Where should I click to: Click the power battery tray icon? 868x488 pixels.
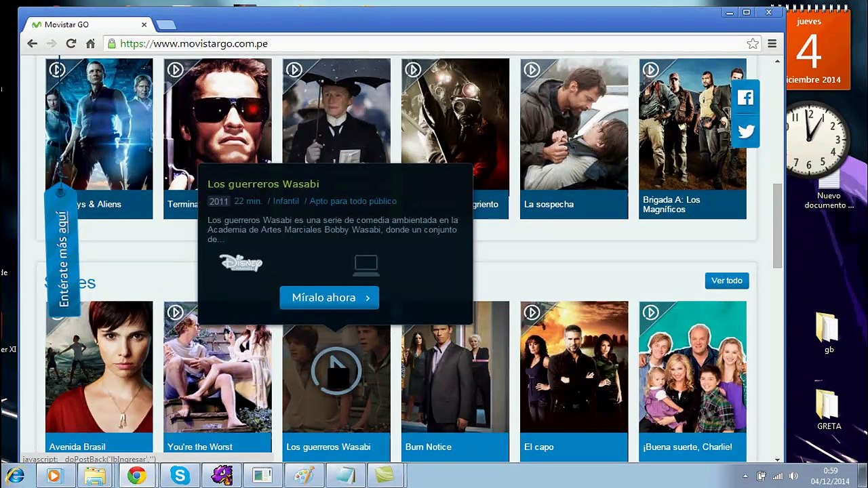click(762, 476)
